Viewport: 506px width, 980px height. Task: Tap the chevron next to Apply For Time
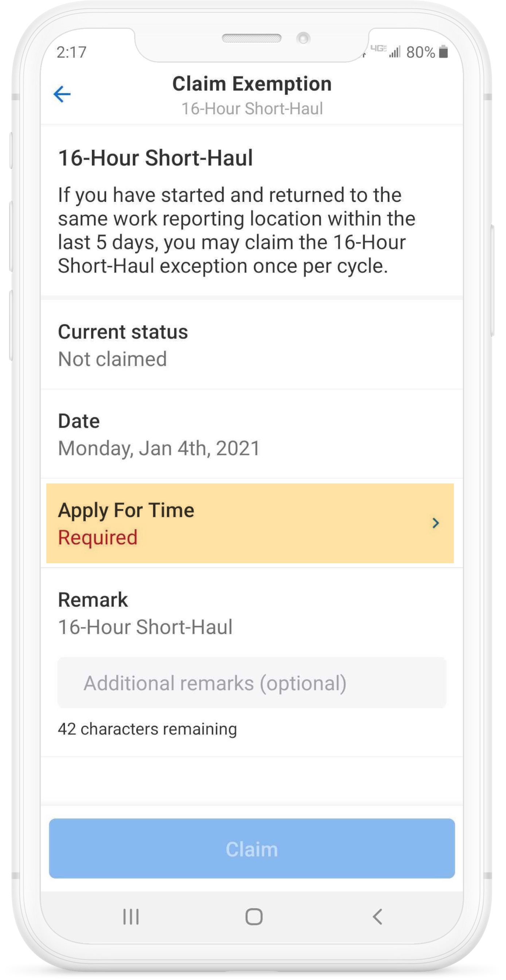[436, 524]
